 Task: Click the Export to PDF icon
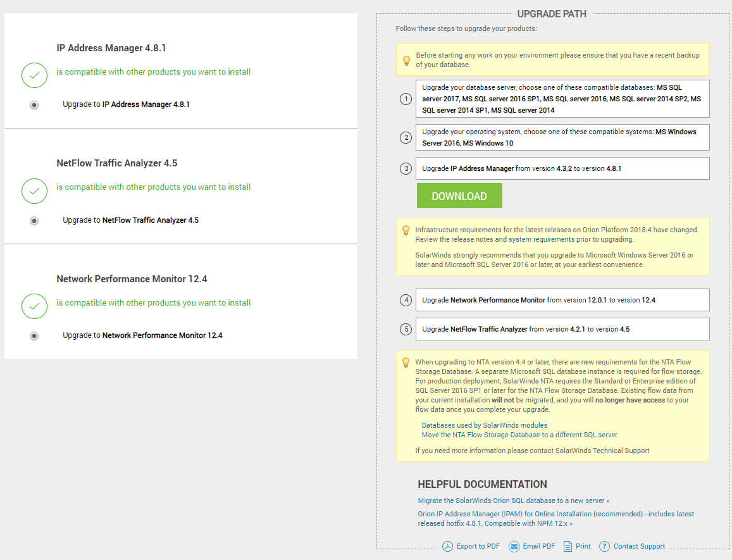[448, 547]
